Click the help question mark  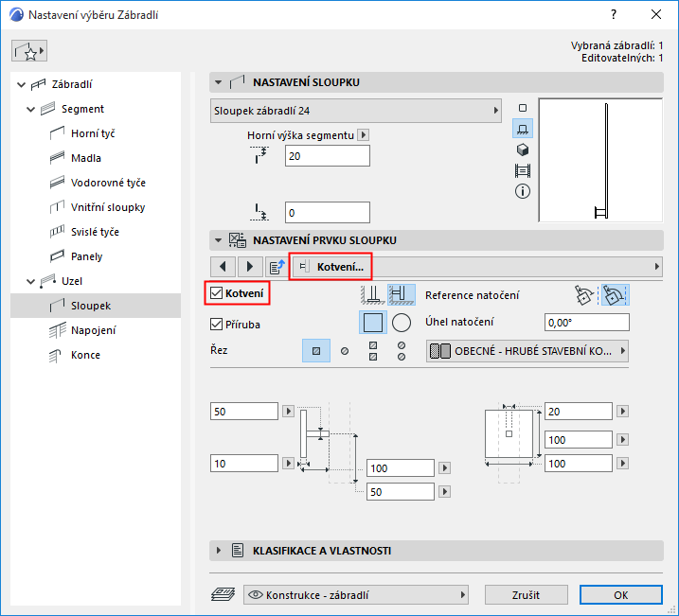pyautogui.click(x=614, y=15)
